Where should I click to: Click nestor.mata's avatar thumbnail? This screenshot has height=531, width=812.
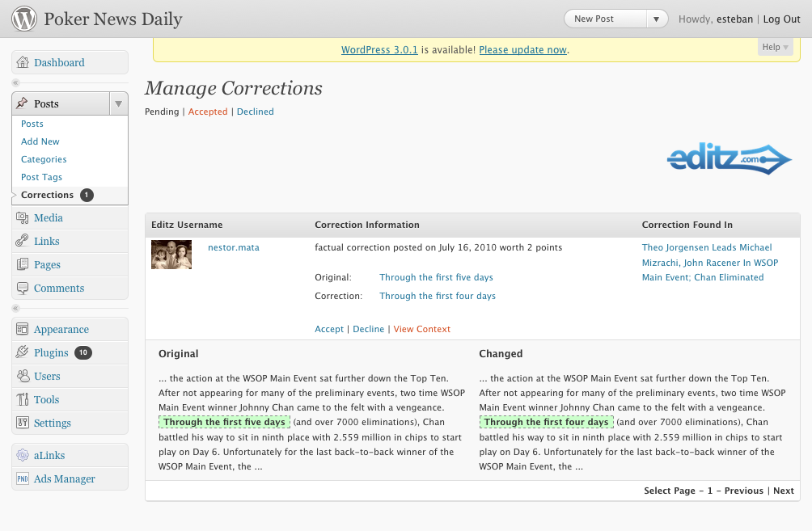[x=171, y=254]
